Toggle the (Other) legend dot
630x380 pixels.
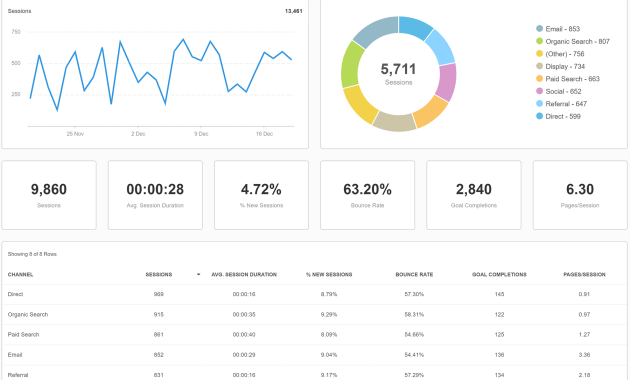click(540, 53)
